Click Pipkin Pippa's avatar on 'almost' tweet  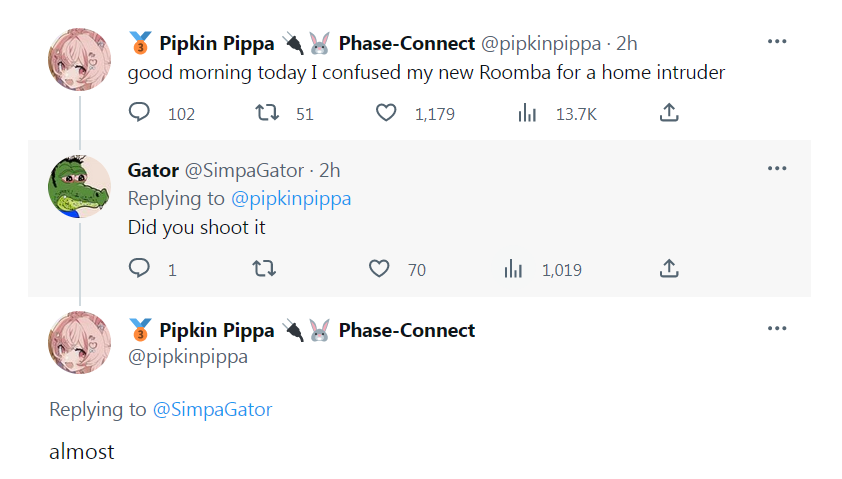[80, 343]
